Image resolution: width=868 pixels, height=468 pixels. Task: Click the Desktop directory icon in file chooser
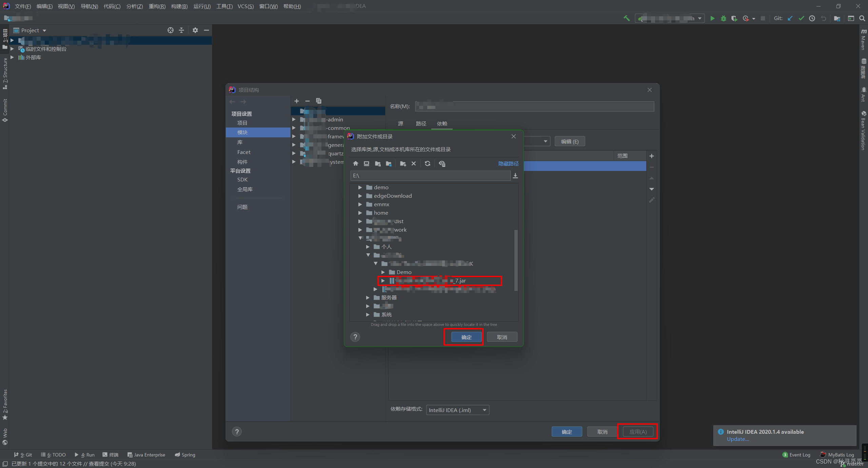pyautogui.click(x=367, y=163)
